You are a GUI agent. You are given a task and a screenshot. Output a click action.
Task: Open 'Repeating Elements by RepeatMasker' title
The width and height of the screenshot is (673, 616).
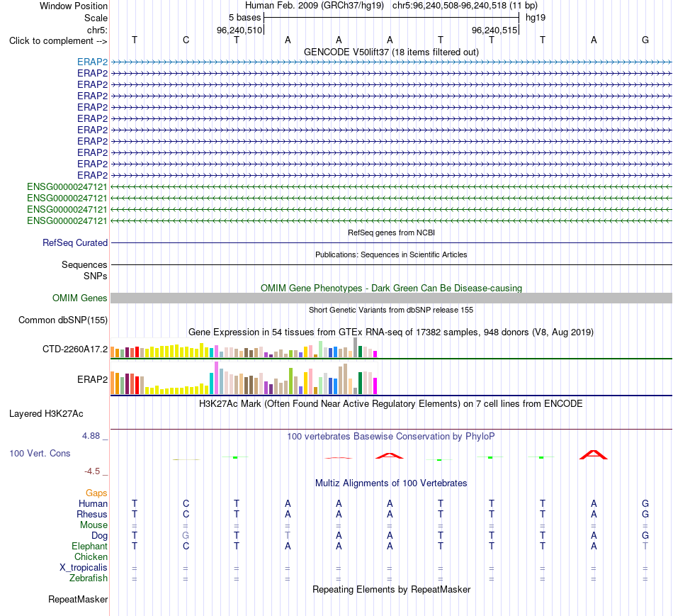[391, 589]
